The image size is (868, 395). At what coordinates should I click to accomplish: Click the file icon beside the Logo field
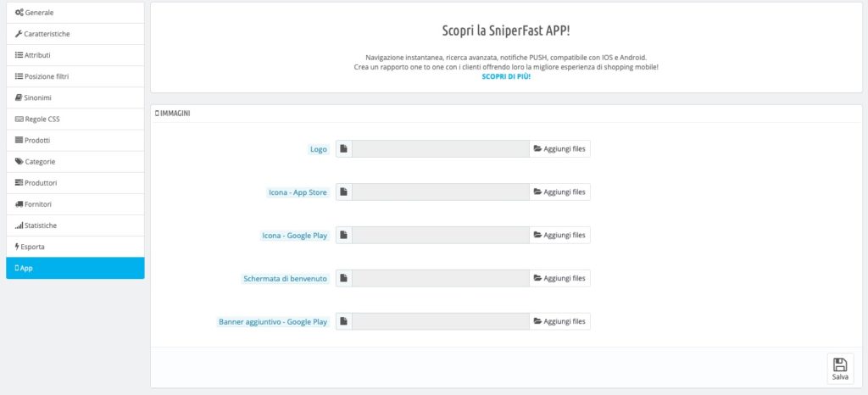click(x=344, y=149)
